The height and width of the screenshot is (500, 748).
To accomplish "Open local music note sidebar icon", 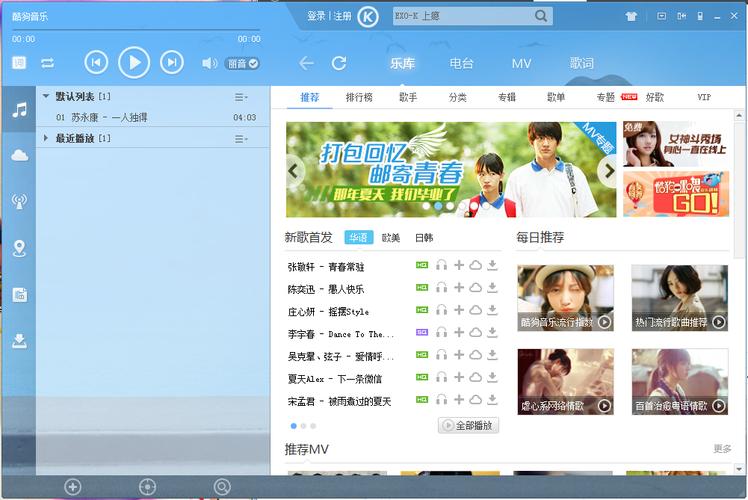I will point(19,110).
